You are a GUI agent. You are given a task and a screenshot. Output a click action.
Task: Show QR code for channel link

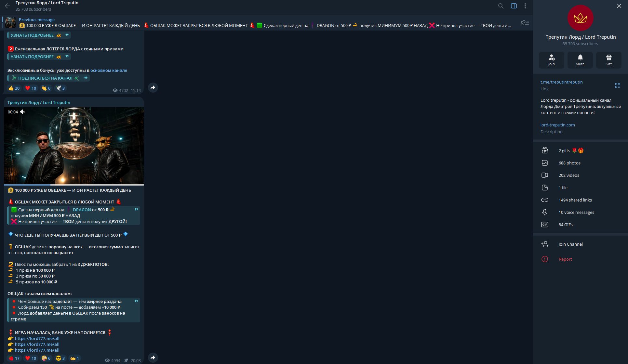(618, 85)
